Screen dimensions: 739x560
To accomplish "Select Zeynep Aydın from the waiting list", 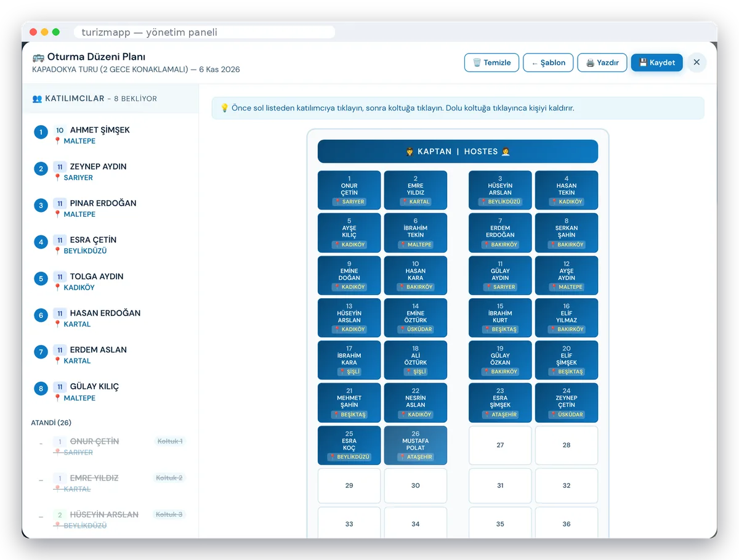I will tap(110, 172).
